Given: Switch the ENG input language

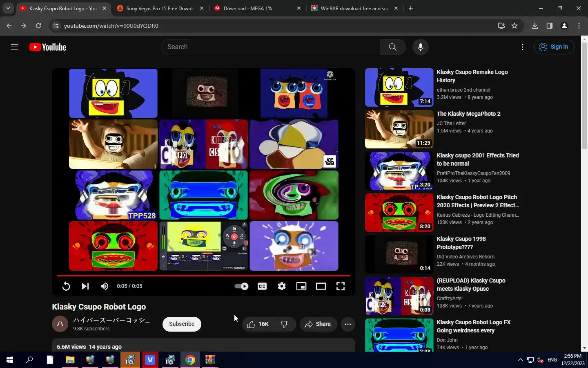Looking at the screenshot, I should click(552, 360).
